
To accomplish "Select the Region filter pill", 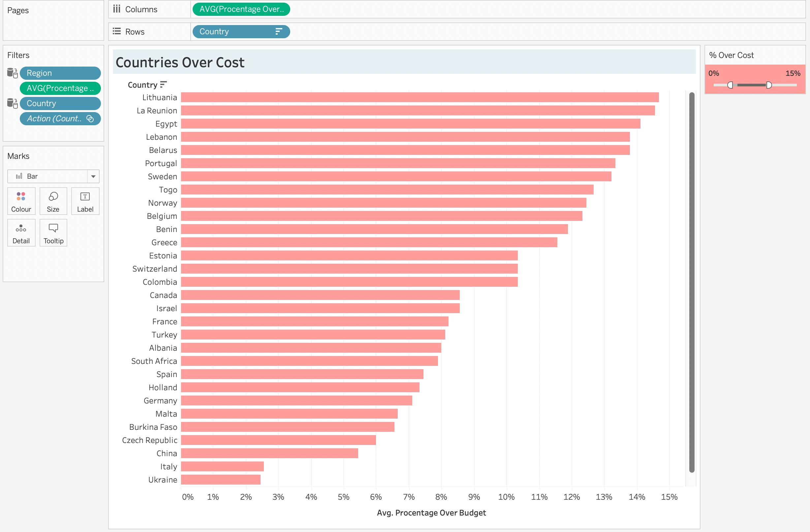I will 60,73.
